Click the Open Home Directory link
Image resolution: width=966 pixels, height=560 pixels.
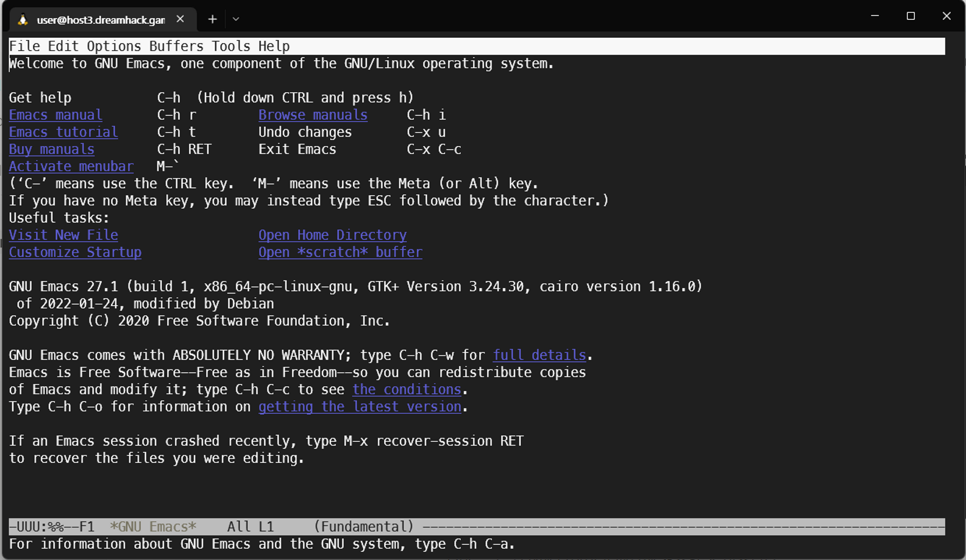tap(332, 235)
